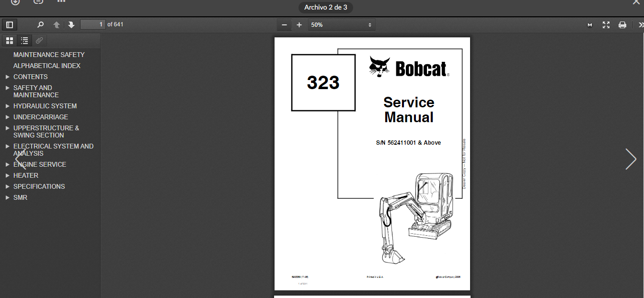Open UPPERSTRUCTURE & SWING SECTION entry
The width and height of the screenshot is (644, 298).
[x=46, y=131]
